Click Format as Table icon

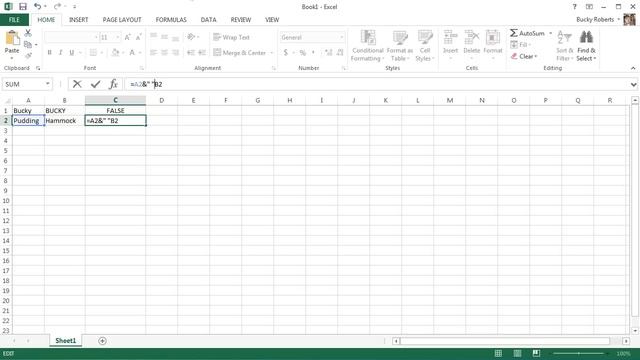[400, 38]
